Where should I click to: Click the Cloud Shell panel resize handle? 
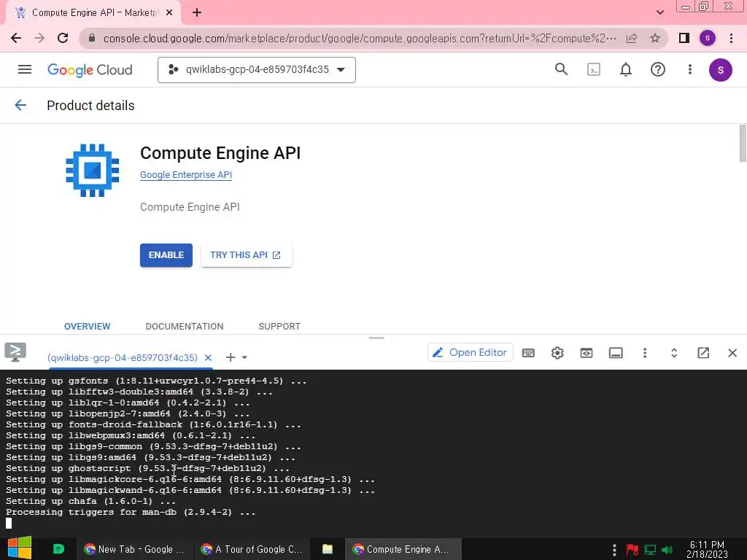(376, 338)
